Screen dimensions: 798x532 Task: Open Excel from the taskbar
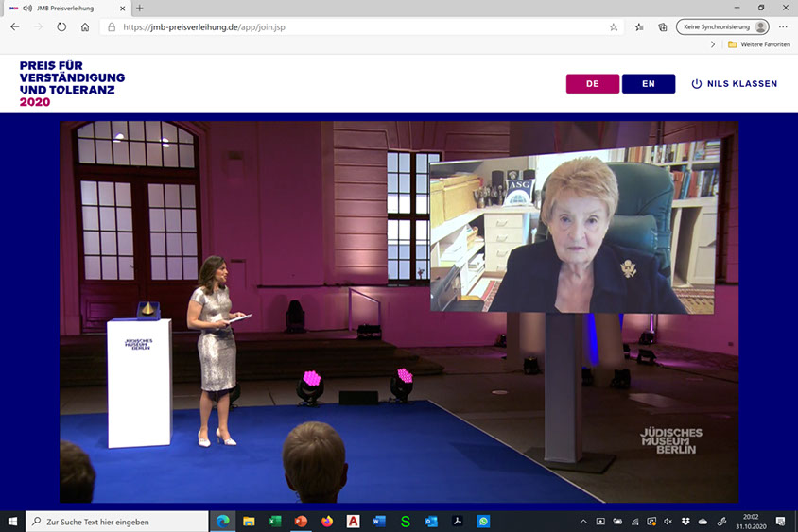pyautogui.click(x=275, y=521)
